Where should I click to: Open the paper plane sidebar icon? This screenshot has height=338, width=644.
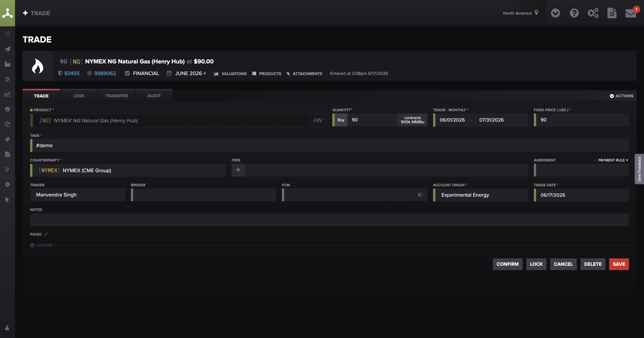coord(8,49)
